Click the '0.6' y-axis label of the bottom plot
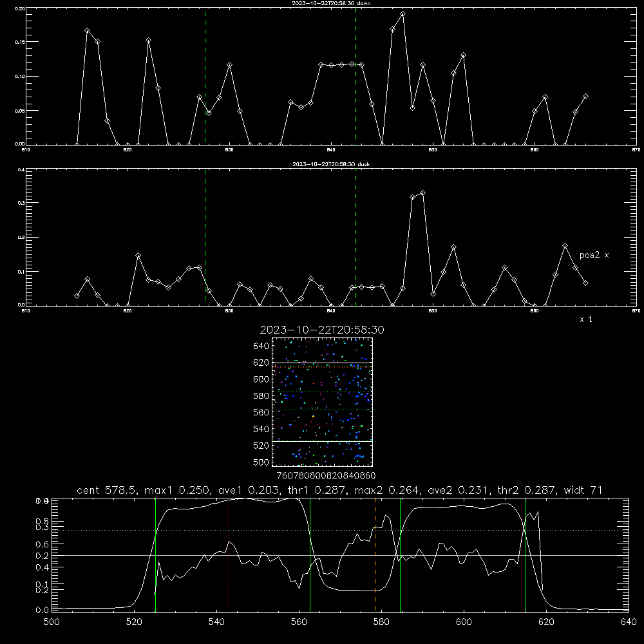This screenshot has width=644, height=644. 42,544
